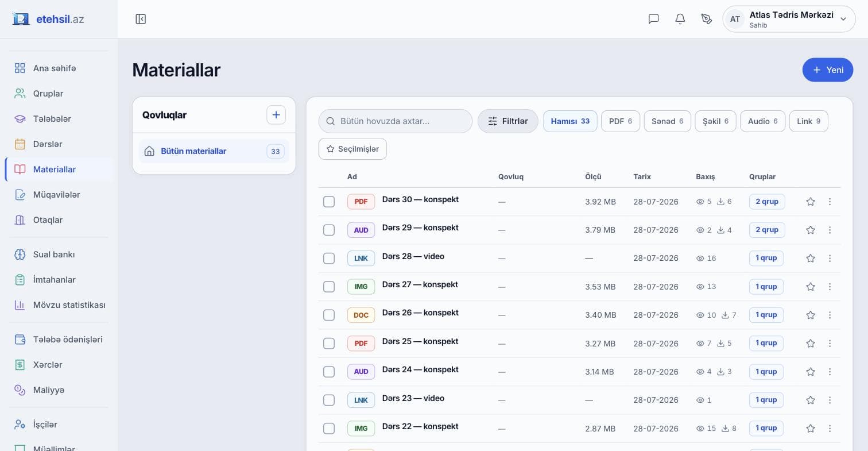Click the LNK badge of Dərs 28
This screenshot has width=868, height=451.
point(361,259)
